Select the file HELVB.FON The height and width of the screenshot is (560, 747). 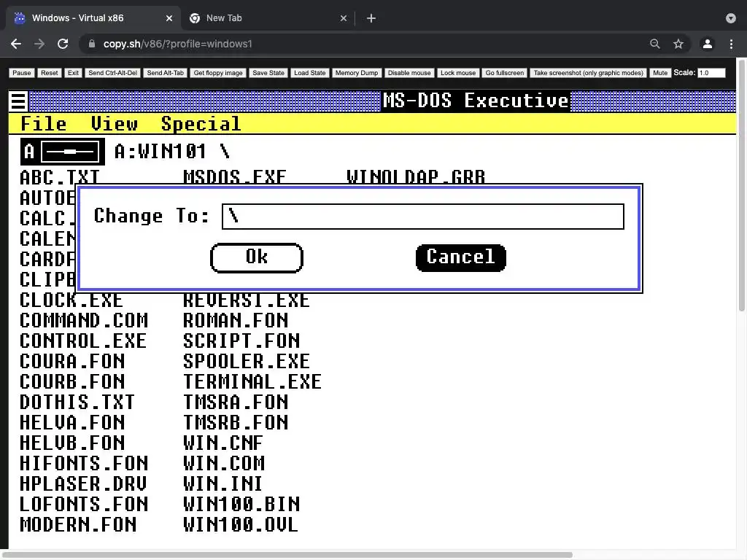pyautogui.click(x=72, y=443)
